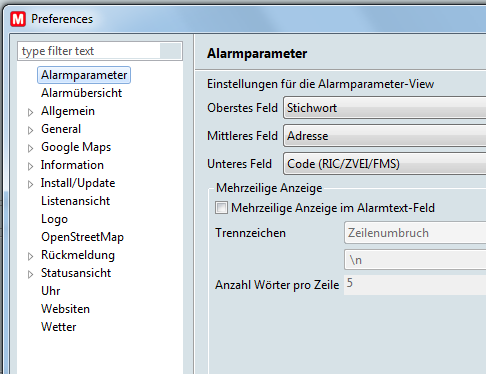486x374 pixels.
Task: Expand the Google Maps tree node
Action: coord(30,148)
